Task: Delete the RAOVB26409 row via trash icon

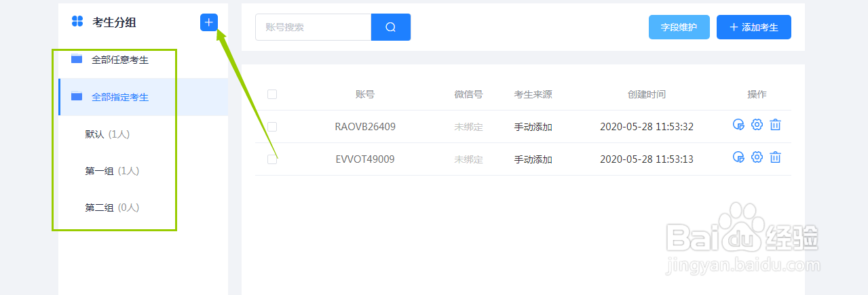Action: (776, 125)
